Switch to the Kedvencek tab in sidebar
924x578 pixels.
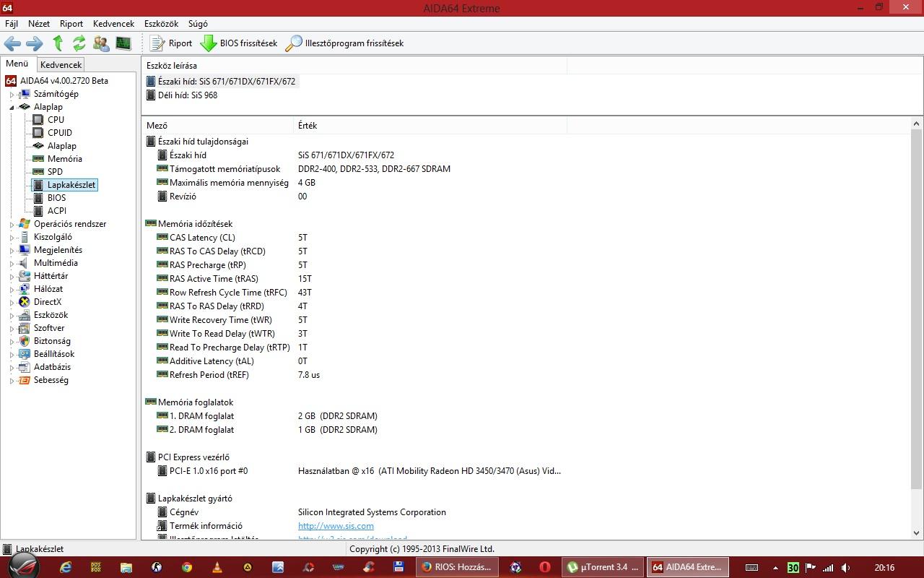tap(61, 65)
